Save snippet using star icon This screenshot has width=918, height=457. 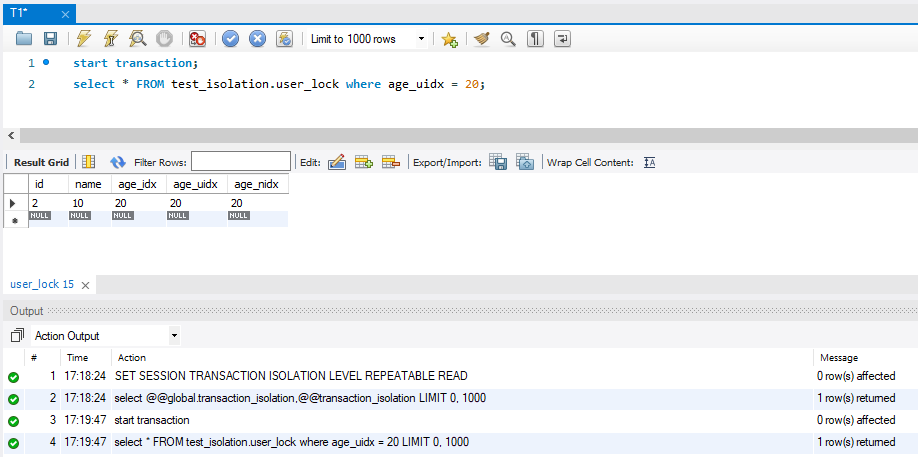[x=449, y=39]
